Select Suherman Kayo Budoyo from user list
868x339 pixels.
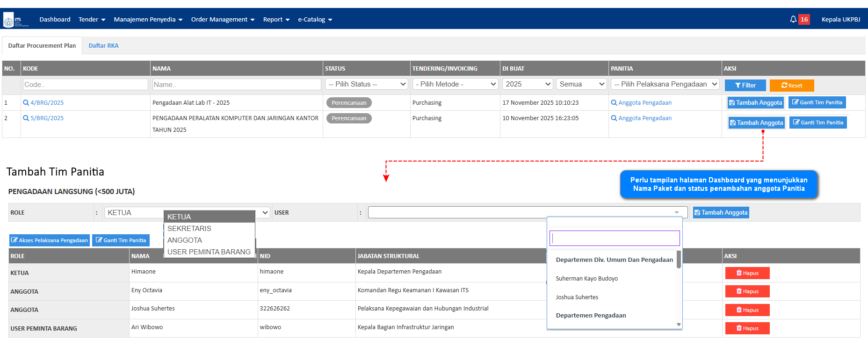(586, 279)
